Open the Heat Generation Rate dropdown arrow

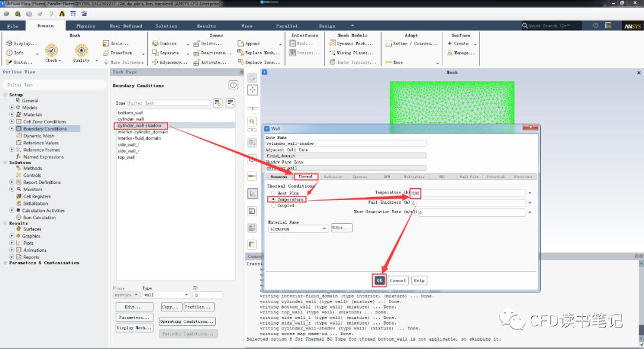(530, 213)
